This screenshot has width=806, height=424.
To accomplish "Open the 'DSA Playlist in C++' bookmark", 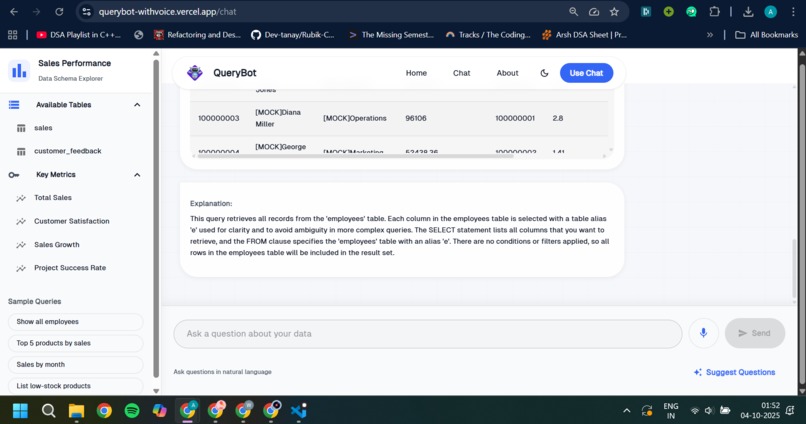I will tap(79, 34).
